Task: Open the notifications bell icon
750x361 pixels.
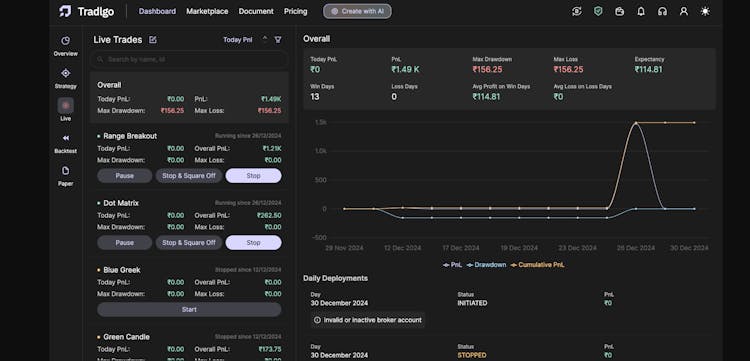Action: (x=641, y=11)
